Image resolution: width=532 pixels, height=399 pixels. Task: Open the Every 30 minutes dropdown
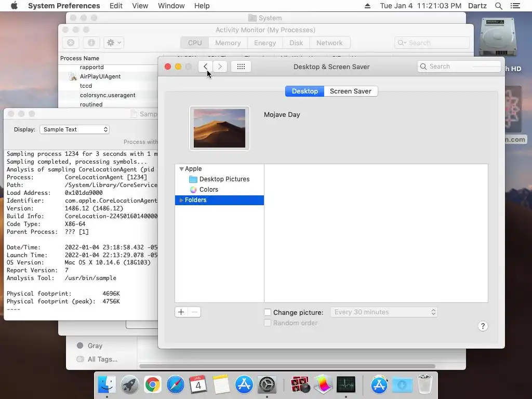click(x=384, y=312)
